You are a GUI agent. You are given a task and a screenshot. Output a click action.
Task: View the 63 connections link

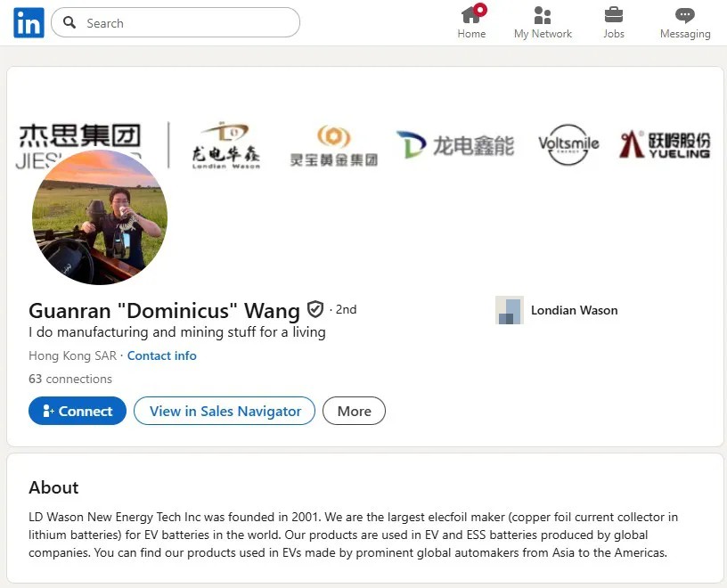pyautogui.click(x=70, y=379)
